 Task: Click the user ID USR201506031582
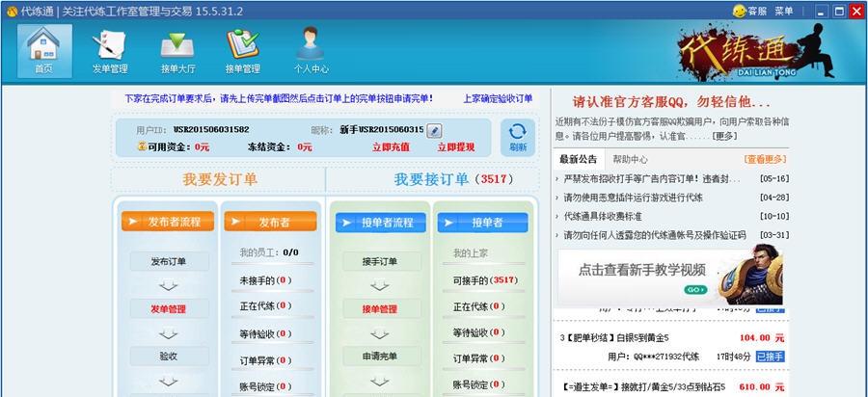click(211, 129)
